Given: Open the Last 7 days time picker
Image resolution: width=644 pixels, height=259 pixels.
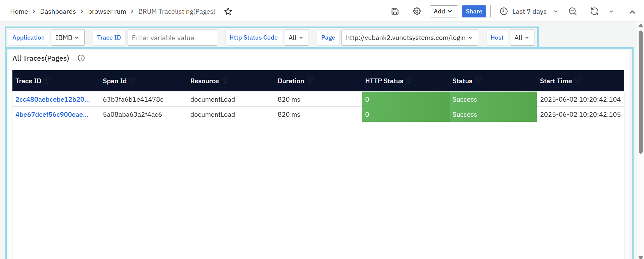Looking at the screenshot, I should (529, 11).
